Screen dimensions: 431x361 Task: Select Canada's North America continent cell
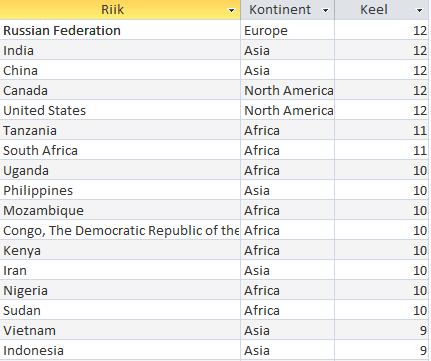(x=287, y=90)
